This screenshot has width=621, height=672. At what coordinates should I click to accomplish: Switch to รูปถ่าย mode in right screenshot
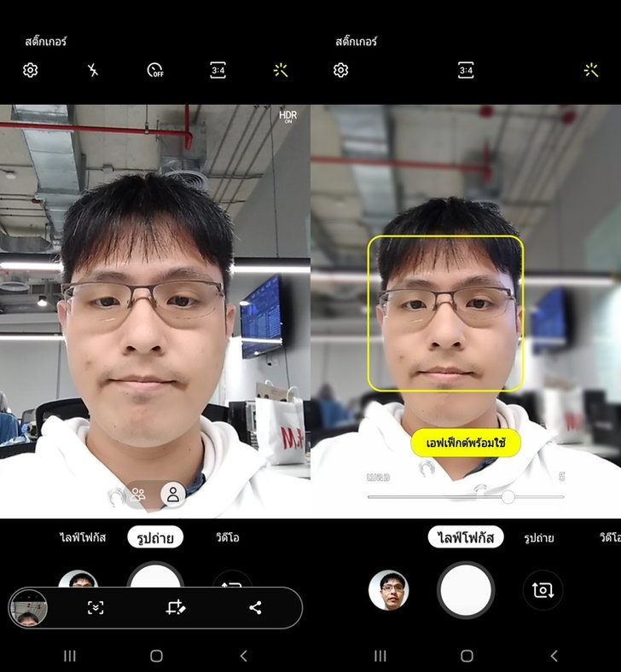[539, 537]
